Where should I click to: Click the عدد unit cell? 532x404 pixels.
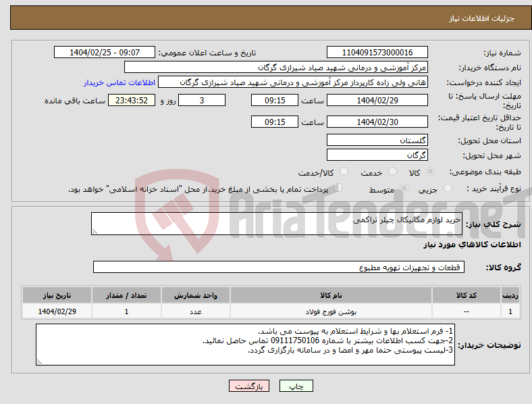point(196,311)
